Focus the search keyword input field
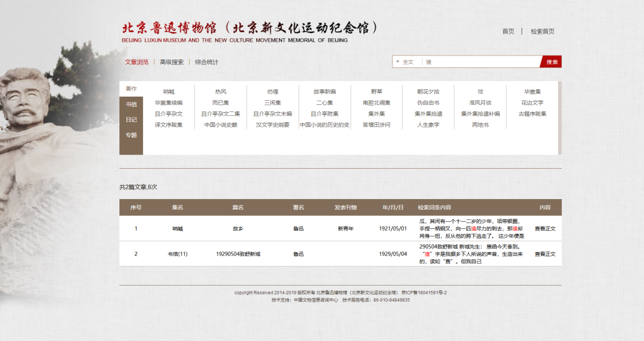 [x=481, y=62]
